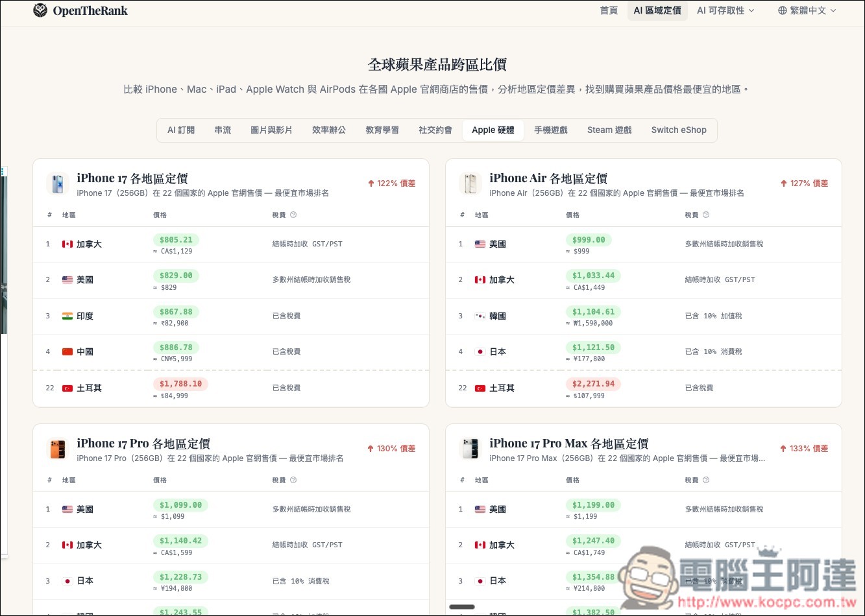The width and height of the screenshot is (865, 616).
Task: Click the $999.00 iPhone Air price
Action: coord(589,240)
